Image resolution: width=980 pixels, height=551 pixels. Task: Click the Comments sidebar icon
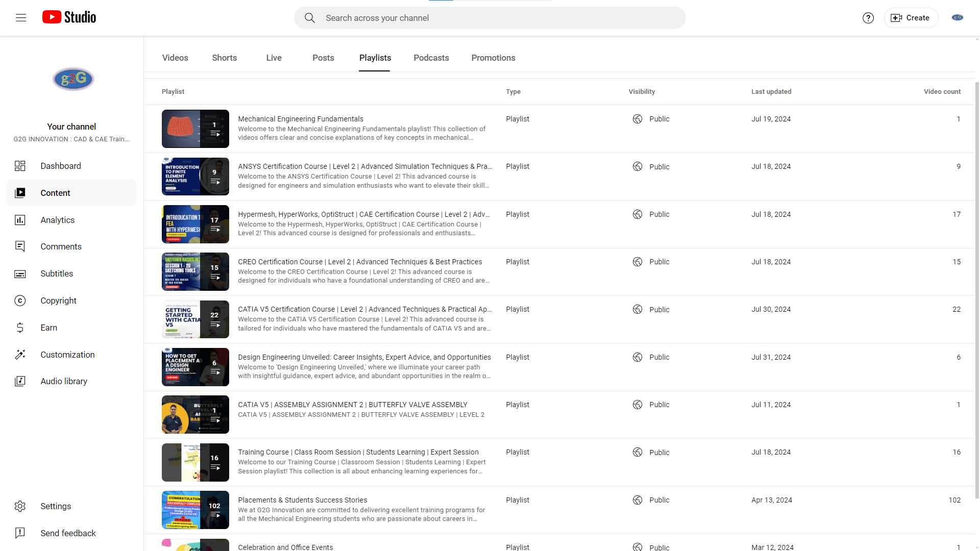20,246
